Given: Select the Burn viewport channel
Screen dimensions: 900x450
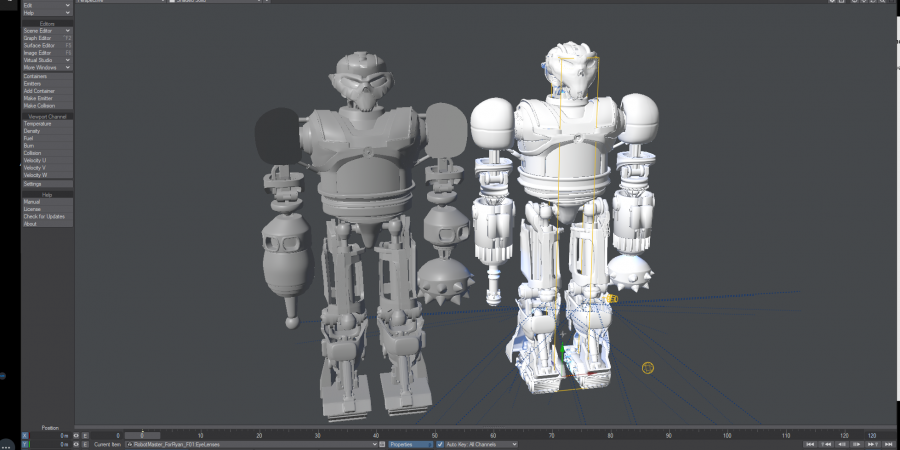Looking at the screenshot, I should (47, 146).
